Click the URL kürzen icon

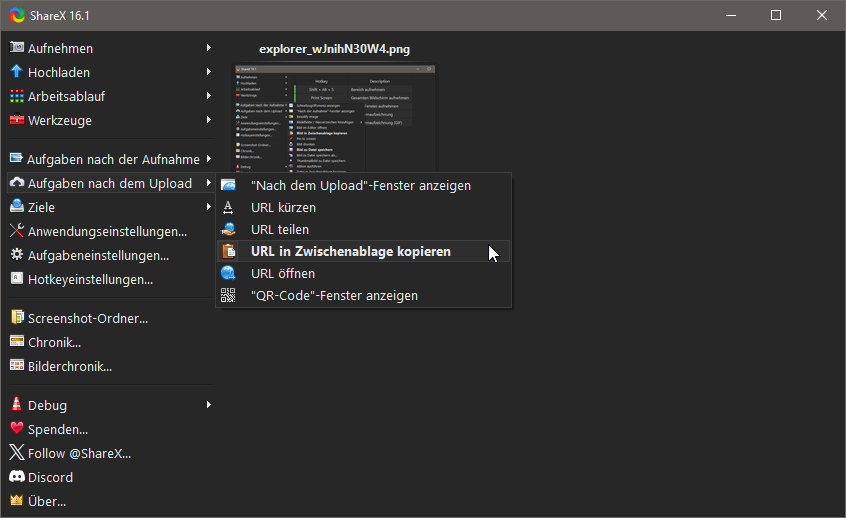click(228, 207)
